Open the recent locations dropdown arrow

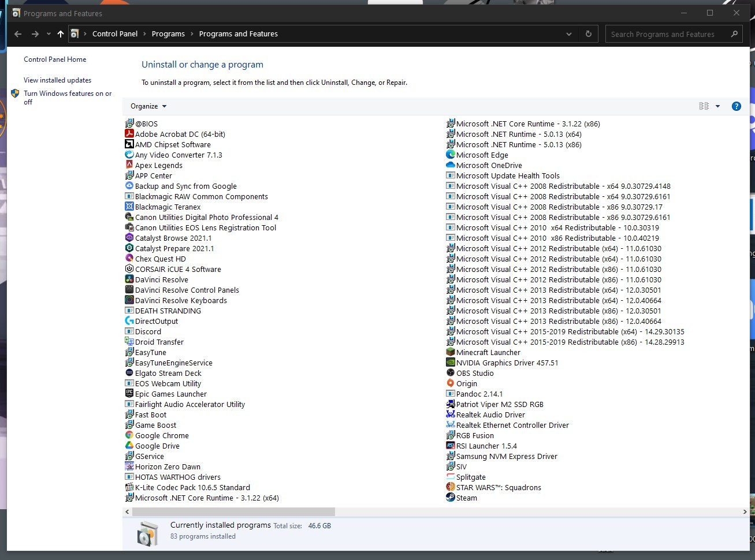pyautogui.click(x=49, y=34)
